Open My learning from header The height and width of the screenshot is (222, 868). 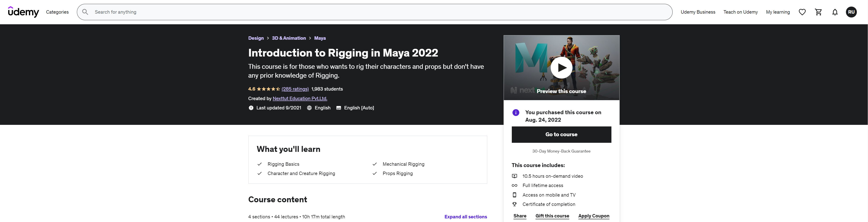pos(777,12)
